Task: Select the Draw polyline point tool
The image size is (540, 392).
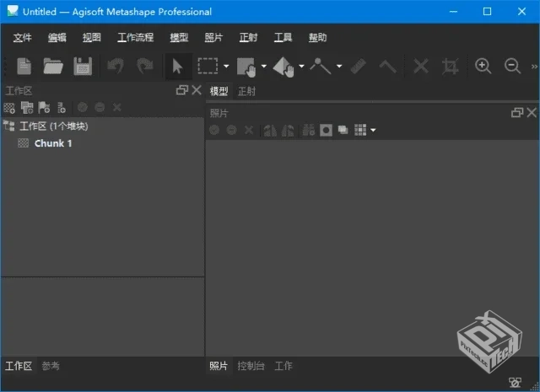Action: pos(321,66)
